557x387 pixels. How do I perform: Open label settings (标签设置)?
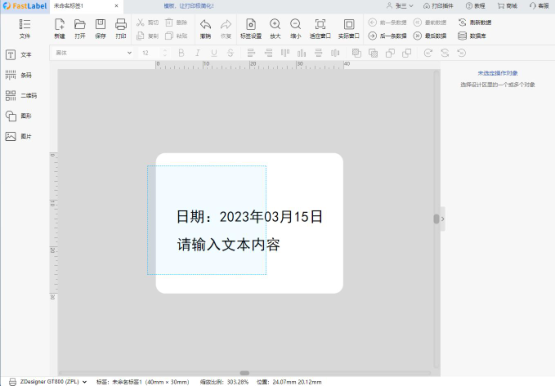(x=251, y=29)
